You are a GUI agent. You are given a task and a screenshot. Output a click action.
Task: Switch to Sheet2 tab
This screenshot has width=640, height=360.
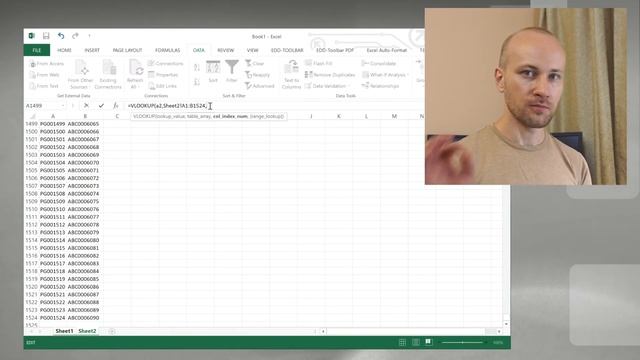coord(87,331)
